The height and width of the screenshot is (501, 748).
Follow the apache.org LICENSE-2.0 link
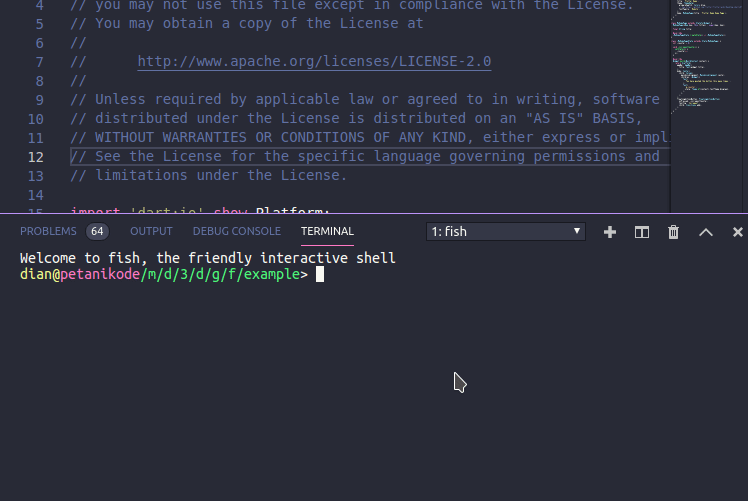314,62
